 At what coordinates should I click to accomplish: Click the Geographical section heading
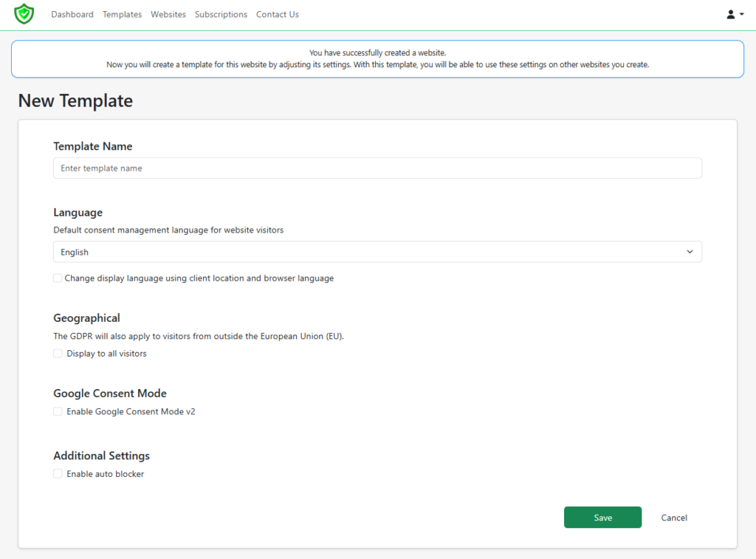pyautogui.click(x=87, y=318)
